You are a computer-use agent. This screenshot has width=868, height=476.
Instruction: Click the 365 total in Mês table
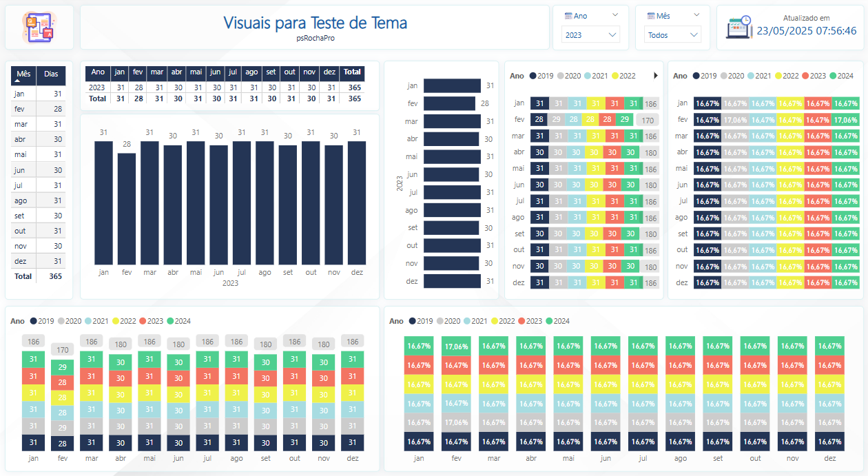coord(55,276)
